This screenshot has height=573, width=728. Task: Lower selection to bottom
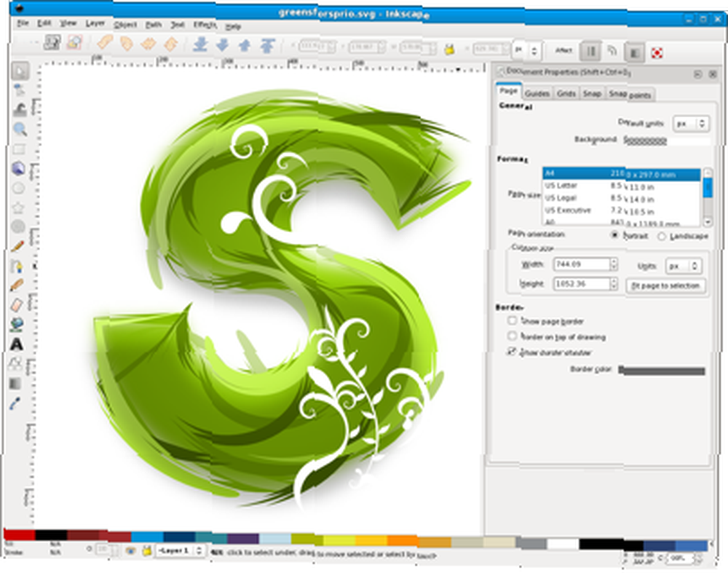pyautogui.click(x=201, y=44)
